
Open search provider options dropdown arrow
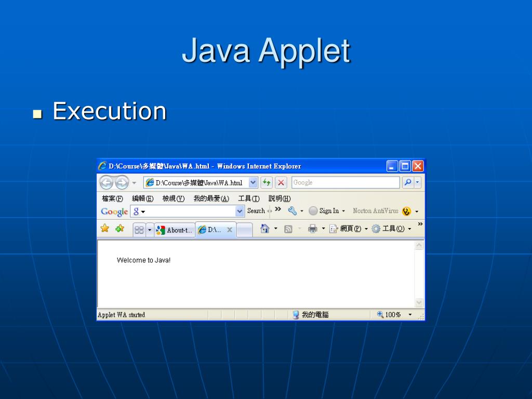click(x=418, y=182)
